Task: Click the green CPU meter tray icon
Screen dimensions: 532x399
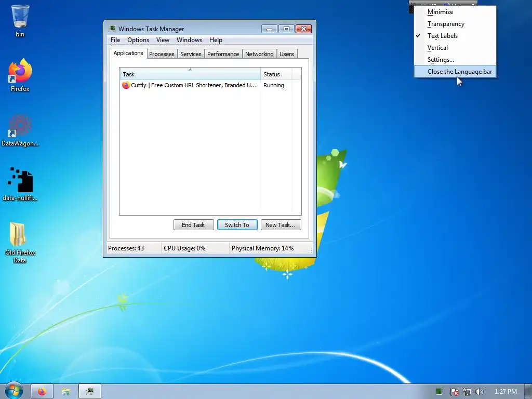Action: click(x=438, y=392)
